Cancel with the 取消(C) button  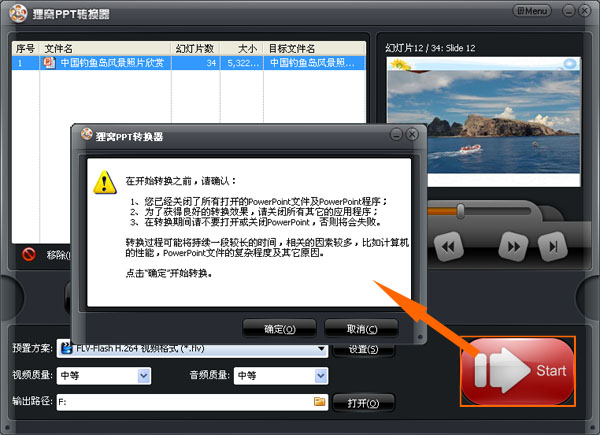362,329
